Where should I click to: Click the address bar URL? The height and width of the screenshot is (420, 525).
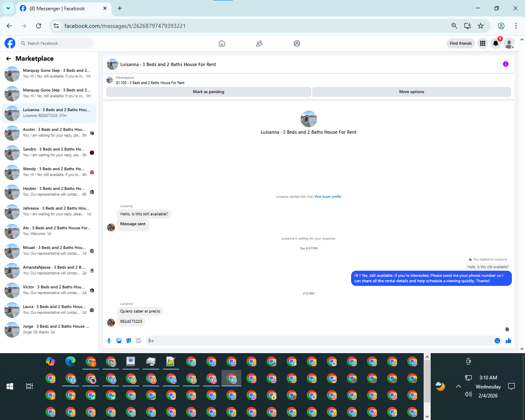pyautogui.click(x=125, y=26)
